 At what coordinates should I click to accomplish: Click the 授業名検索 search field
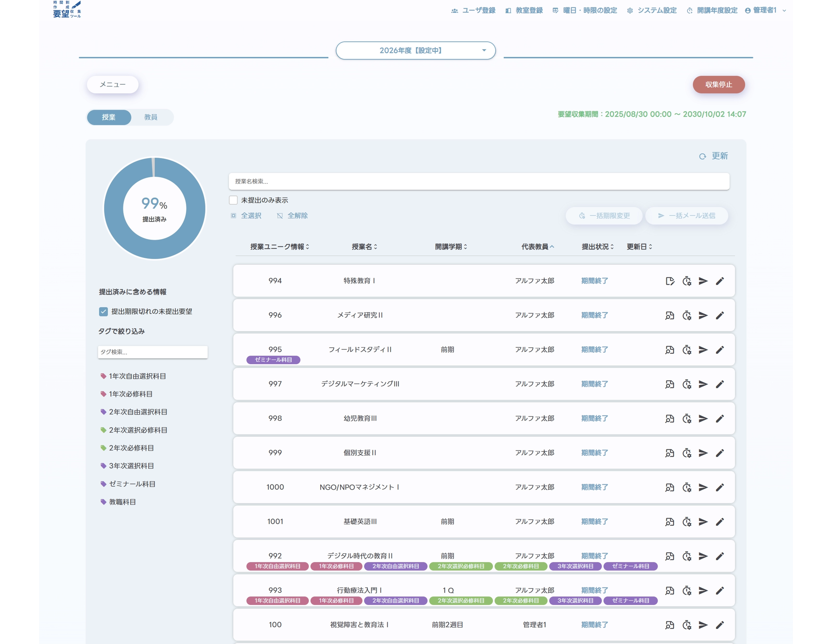pos(478,181)
